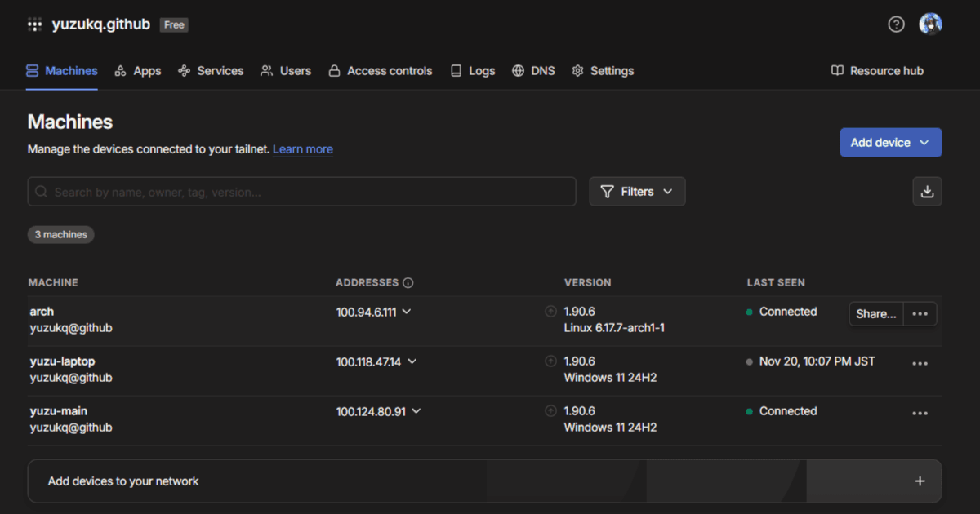Expand address list for 100.118.47.14
Image resolution: width=980 pixels, height=514 pixels.
tap(412, 361)
